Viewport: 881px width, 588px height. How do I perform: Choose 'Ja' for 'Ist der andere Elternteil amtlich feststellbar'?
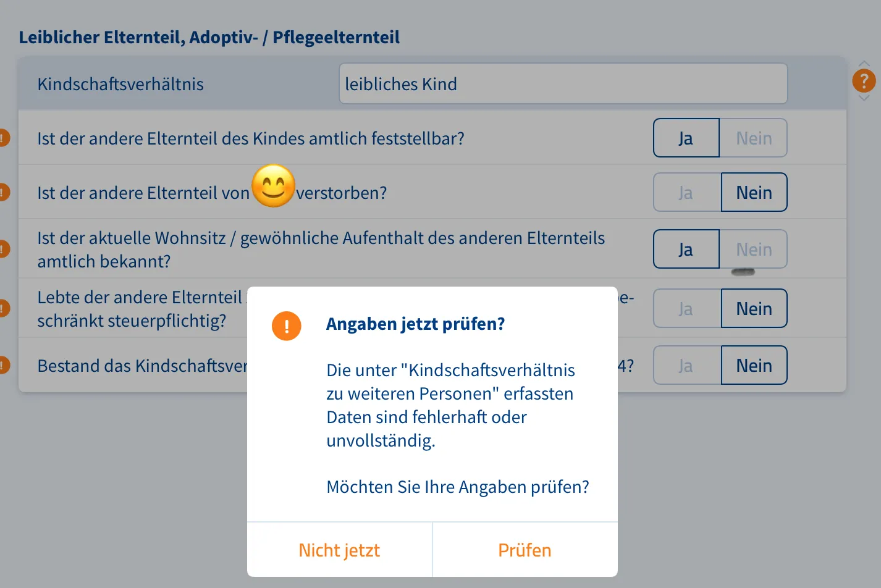[x=686, y=138]
